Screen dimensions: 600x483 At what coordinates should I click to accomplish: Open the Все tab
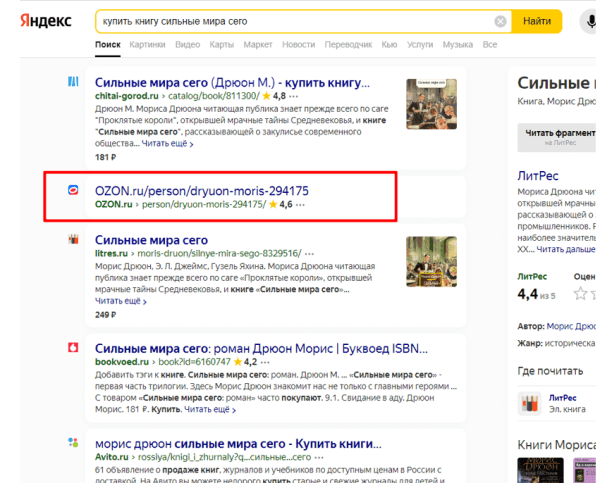(490, 45)
